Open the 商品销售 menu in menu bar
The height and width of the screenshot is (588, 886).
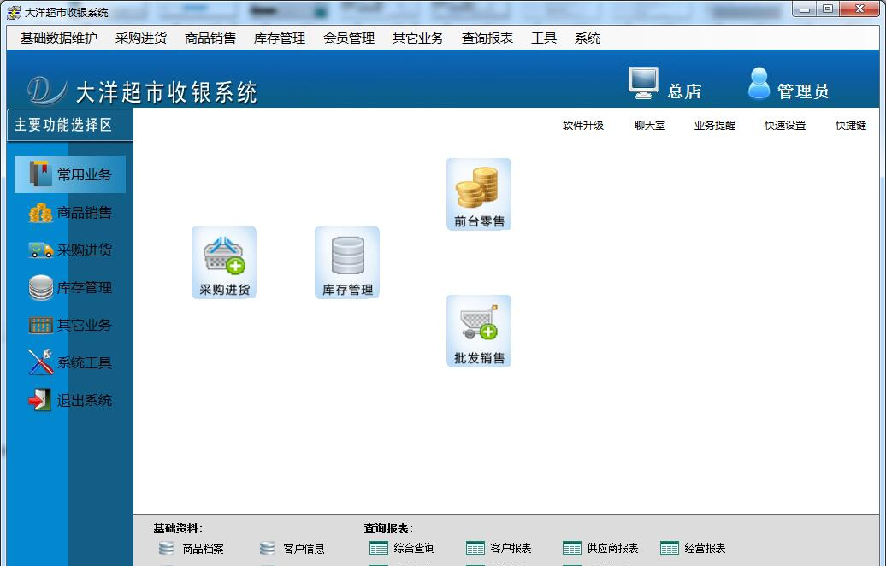pyautogui.click(x=210, y=38)
